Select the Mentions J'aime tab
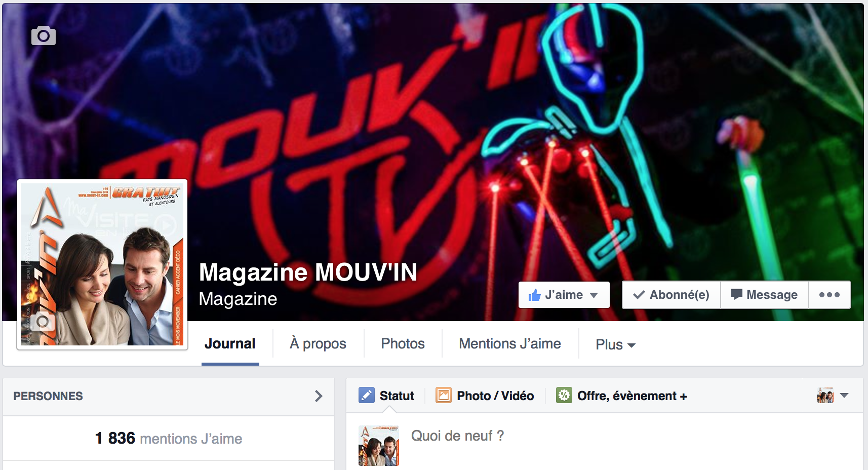This screenshot has width=868, height=470. coord(510,344)
